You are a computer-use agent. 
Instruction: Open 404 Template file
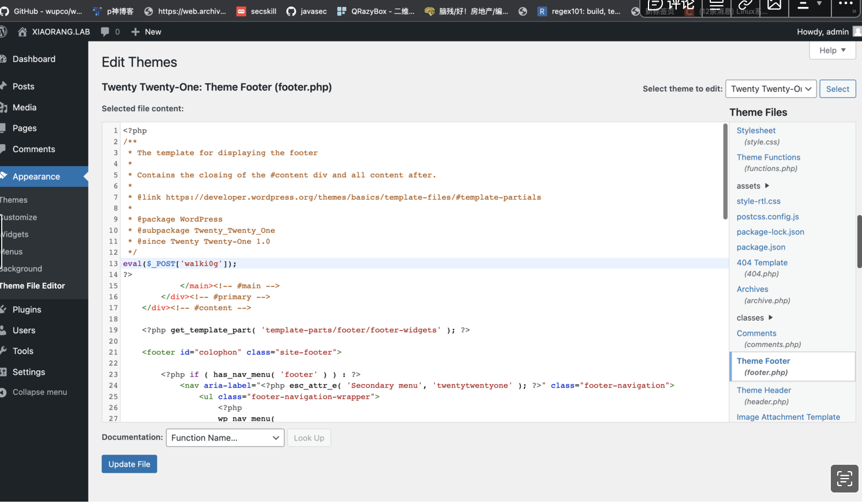point(762,263)
